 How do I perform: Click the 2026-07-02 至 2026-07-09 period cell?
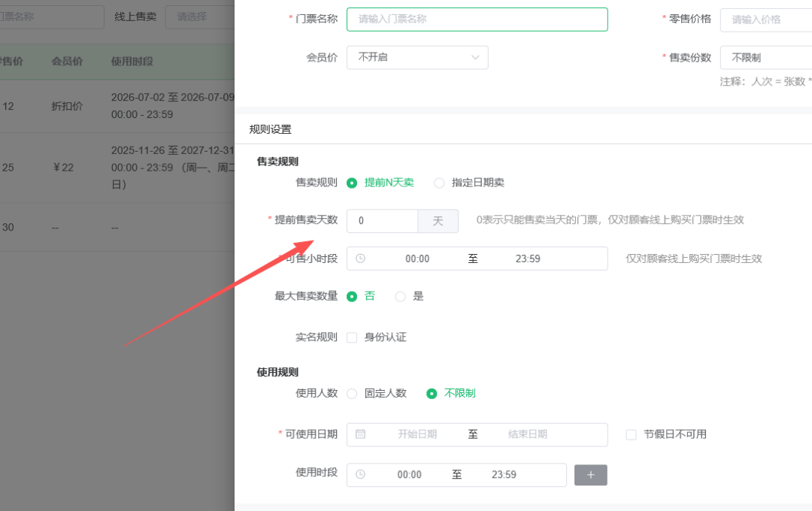pos(172,106)
